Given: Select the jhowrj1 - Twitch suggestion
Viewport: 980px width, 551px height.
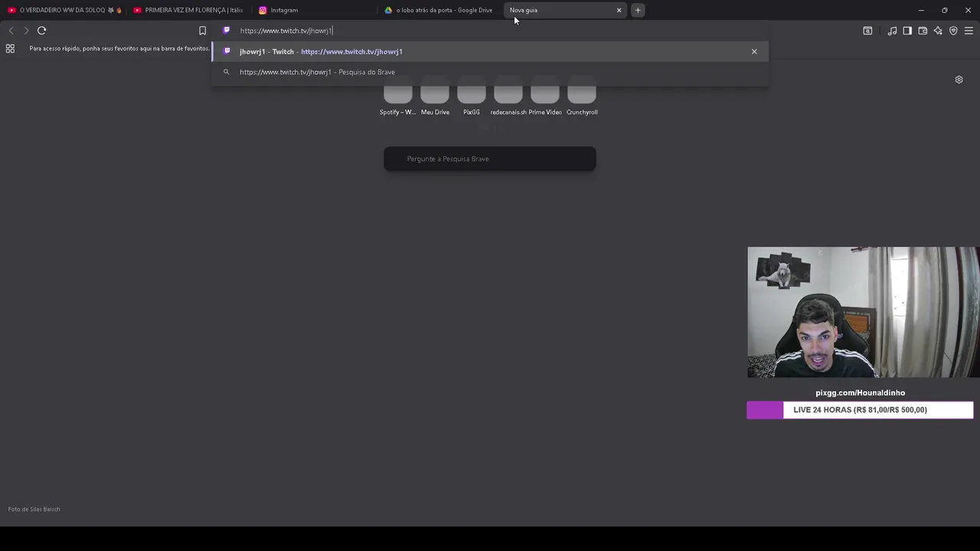Looking at the screenshot, I should coord(490,51).
